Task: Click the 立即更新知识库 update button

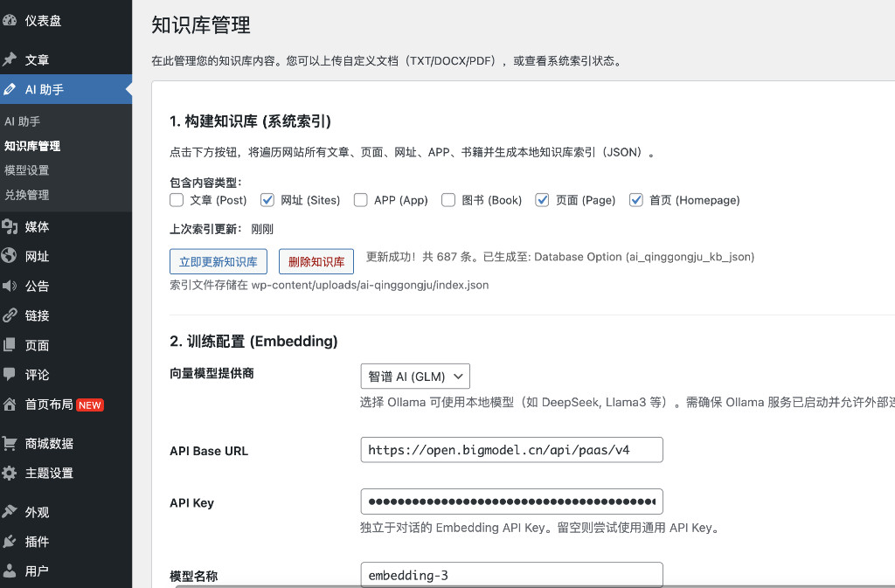Action: 218,261
